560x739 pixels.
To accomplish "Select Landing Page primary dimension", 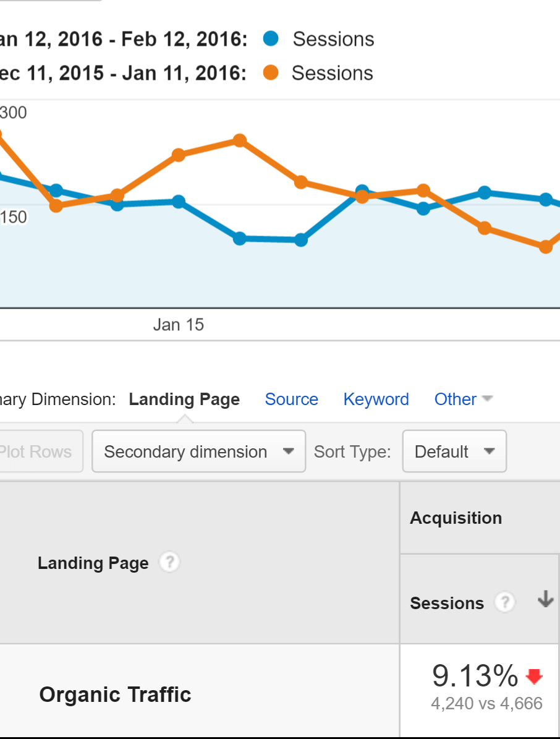I will point(184,399).
